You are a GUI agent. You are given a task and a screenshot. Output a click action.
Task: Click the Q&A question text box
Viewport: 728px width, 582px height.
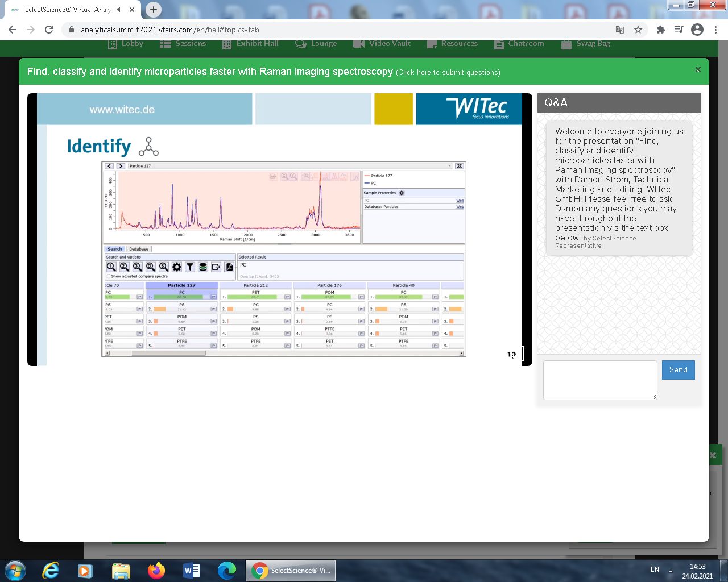pos(600,380)
